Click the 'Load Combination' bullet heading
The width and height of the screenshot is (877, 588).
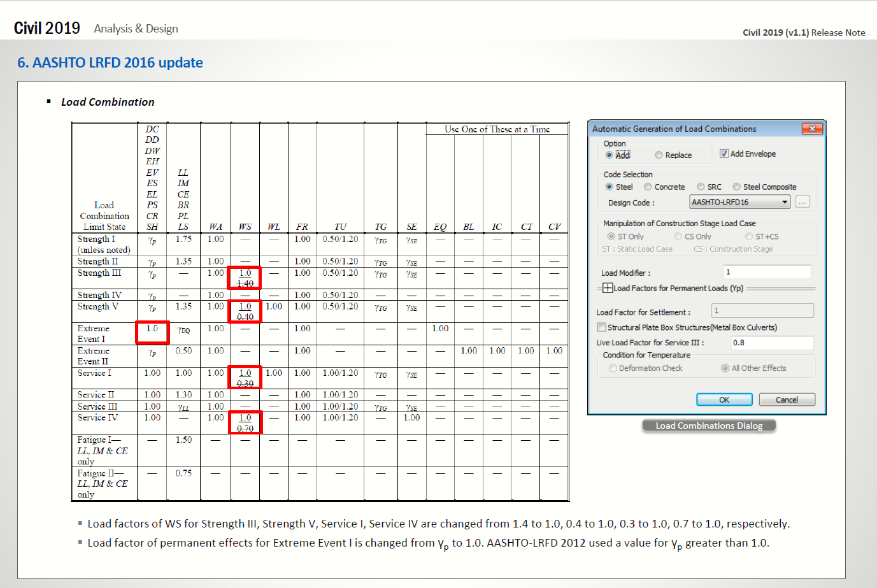coord(108,102)
